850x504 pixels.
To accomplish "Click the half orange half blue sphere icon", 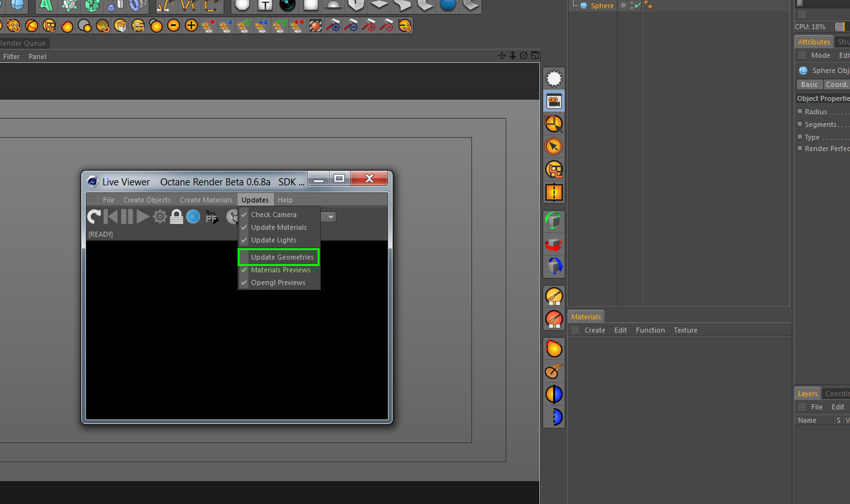I will pos(554,394).
